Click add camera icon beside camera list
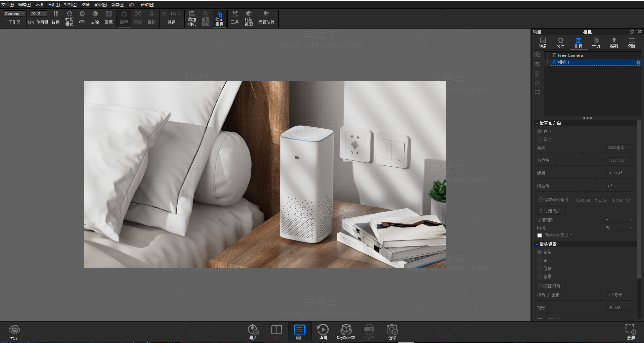The width and height of the screenshot is (644, 343). coord(537,55)
